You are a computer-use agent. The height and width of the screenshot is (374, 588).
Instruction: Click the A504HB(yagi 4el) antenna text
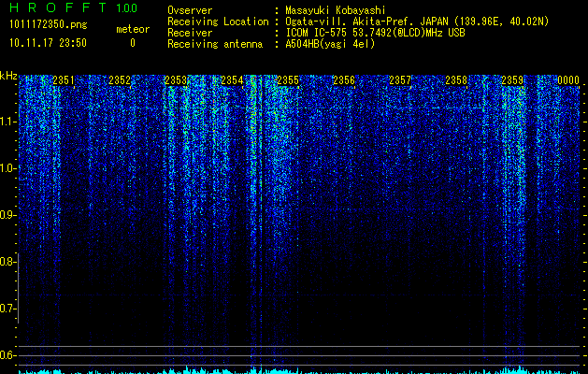click(x=330, y=44)
